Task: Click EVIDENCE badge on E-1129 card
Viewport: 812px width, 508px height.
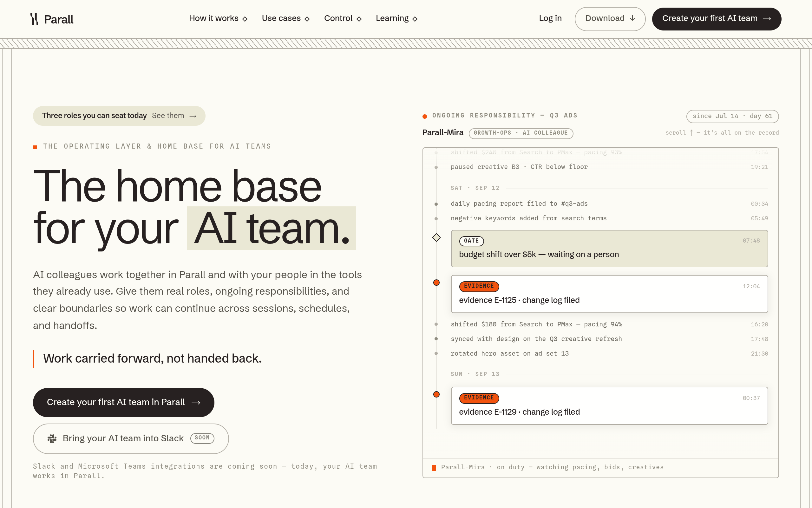Action: tap(479, 398)
